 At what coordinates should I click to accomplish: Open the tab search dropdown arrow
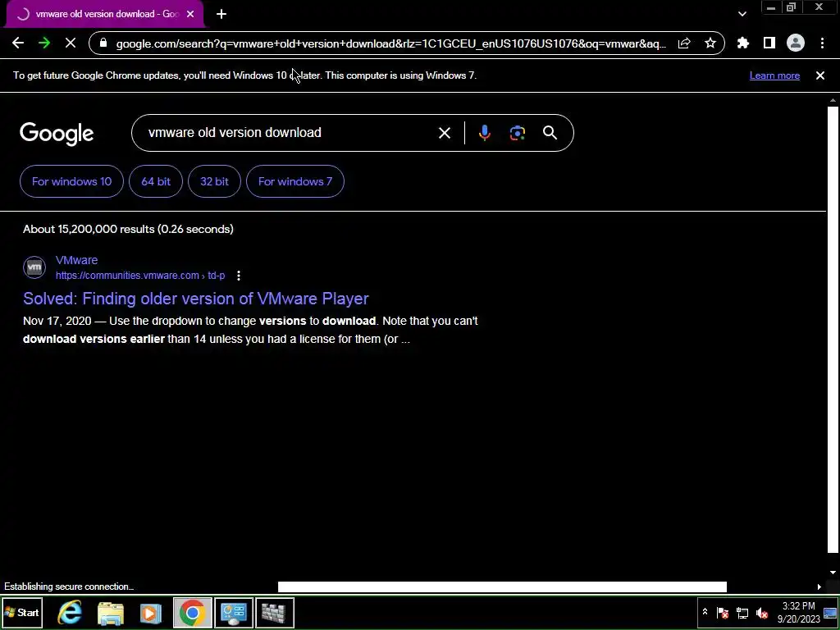click(742, 14)
